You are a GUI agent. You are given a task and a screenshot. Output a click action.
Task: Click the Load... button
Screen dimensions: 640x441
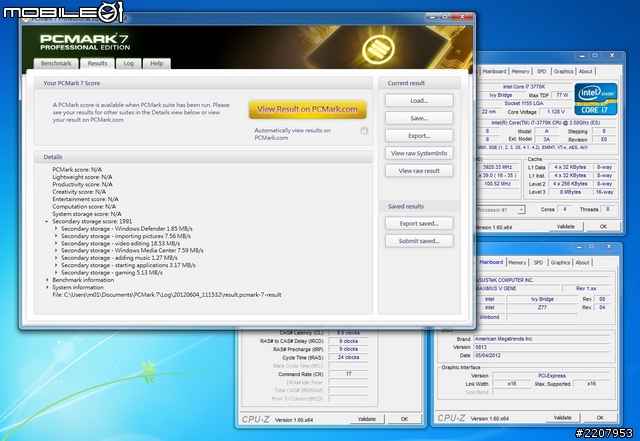419,100
